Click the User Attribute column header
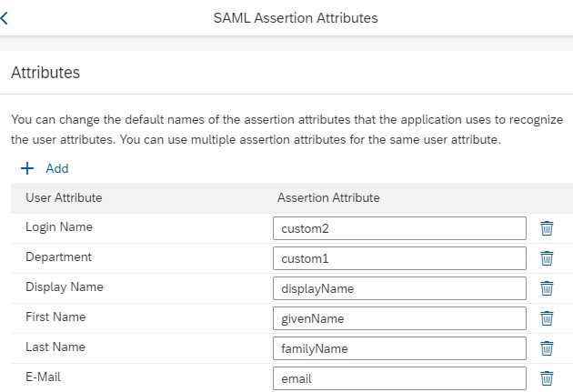Image resolution: width=573 pixels, height=392 pixels. click(x=64, y=197)
